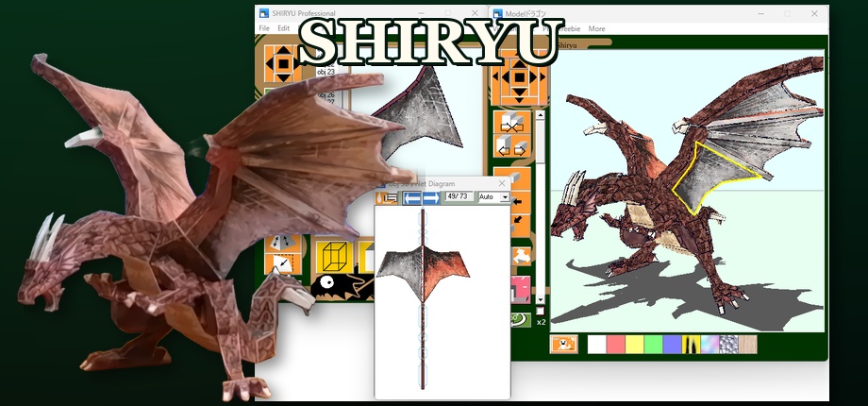Click inner left arrow on Model navigation pad
The height and width of the screenshot is (406, 868).
pos(506,77)
